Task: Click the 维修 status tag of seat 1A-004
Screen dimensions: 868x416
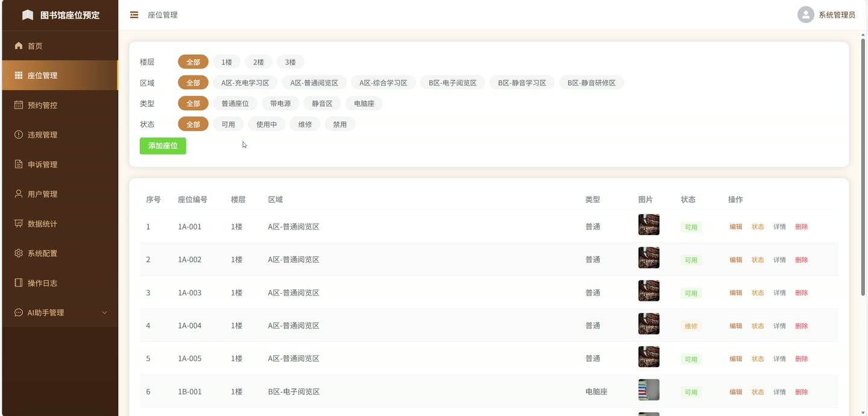Action: click(x=691, y=326)
